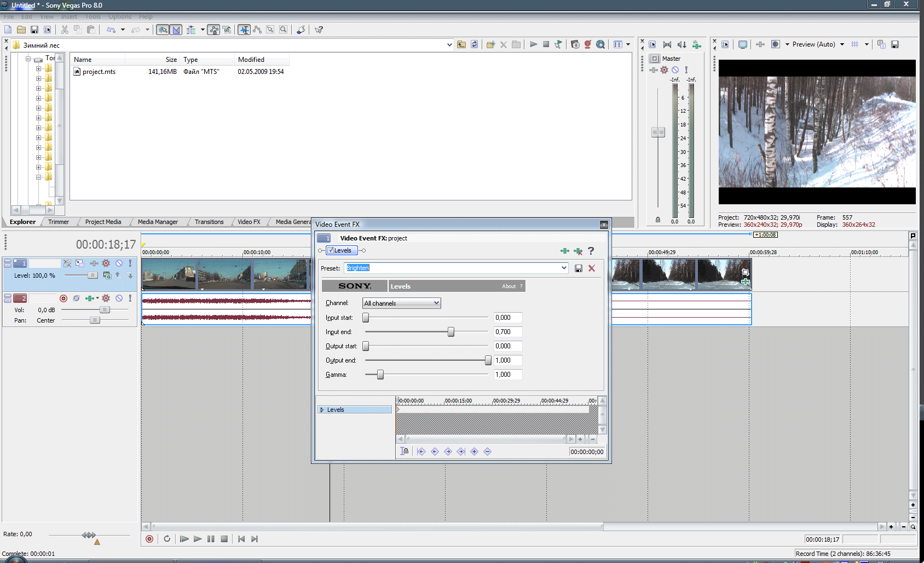Uncheck the Levels plug-in checkbox
This screenshot has width=924, height=563.
pyautogui.click(x=331, y=250)
